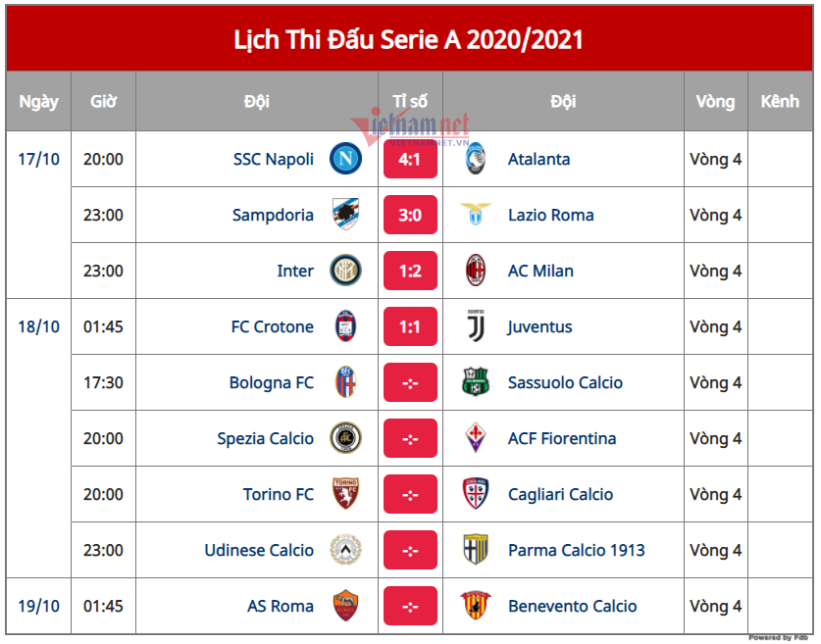
Task: Select the Juventus J logo
Action: pos(476,326)
